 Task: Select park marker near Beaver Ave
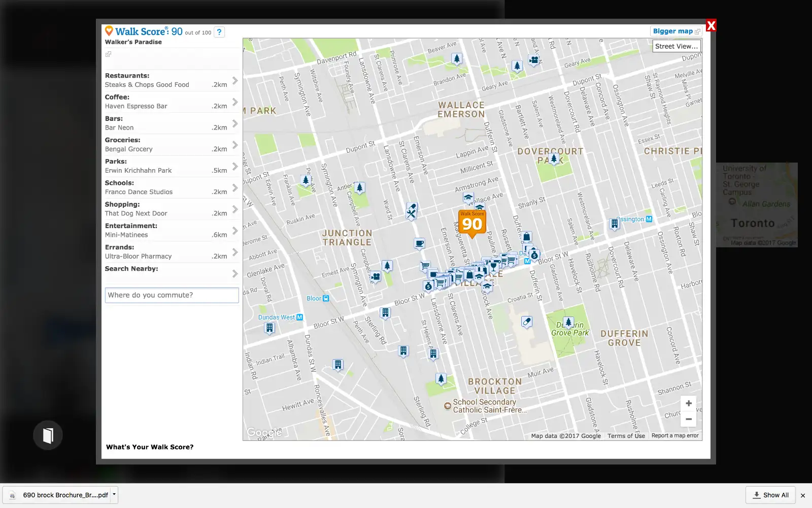pyautogui.click(x=457, y=59)
